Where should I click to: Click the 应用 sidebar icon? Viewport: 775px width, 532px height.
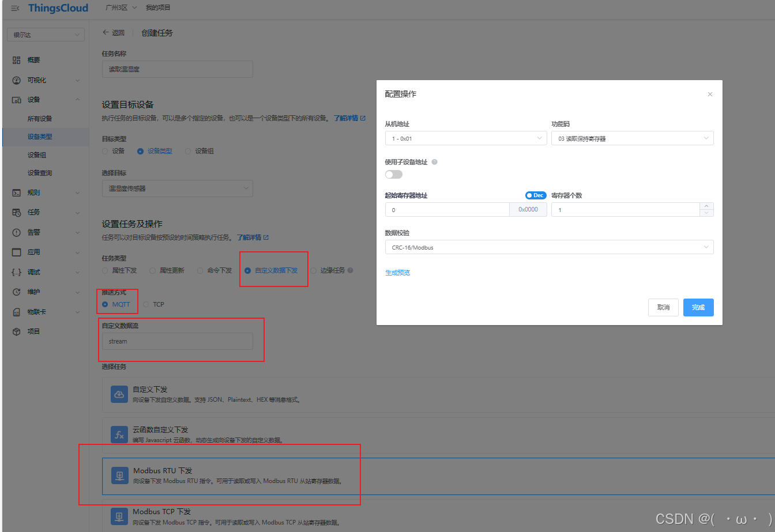pos(17,252)
